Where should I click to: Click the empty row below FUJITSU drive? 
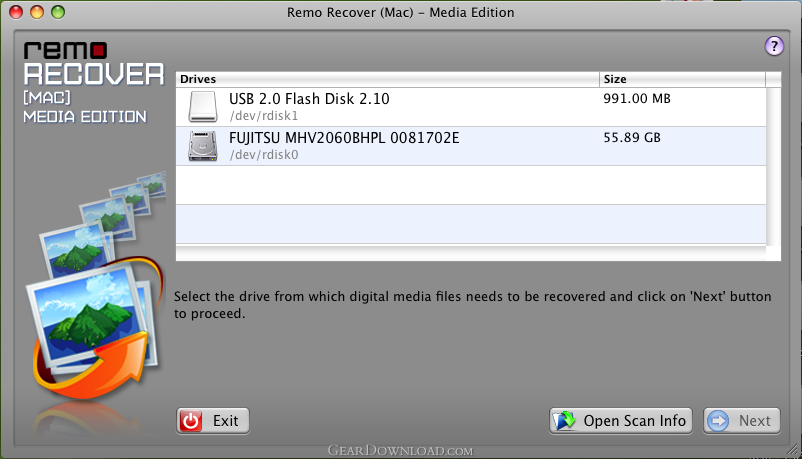point(471,185)
